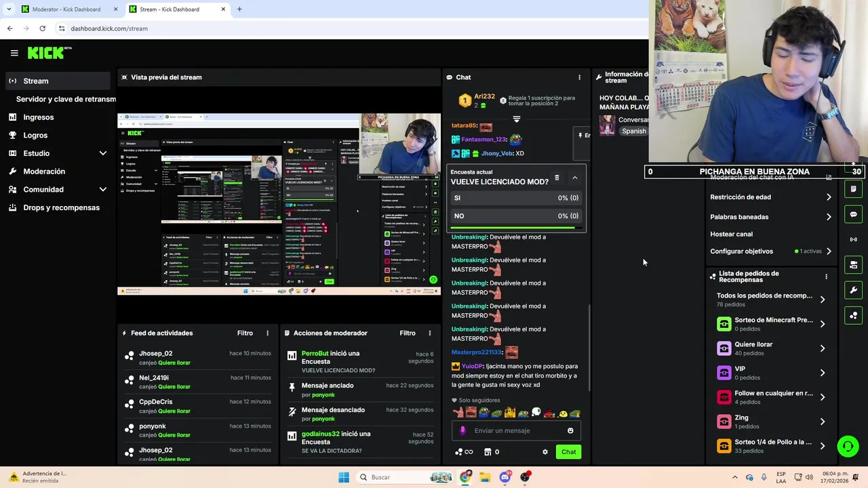
Task: Open Chrome from the taskbar
Action: pos(465,477)
